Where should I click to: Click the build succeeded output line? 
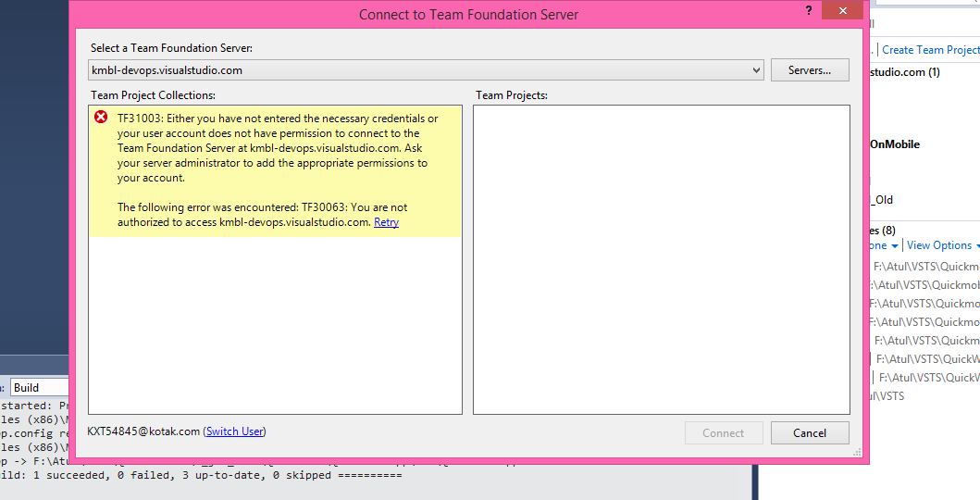(201, 475)
